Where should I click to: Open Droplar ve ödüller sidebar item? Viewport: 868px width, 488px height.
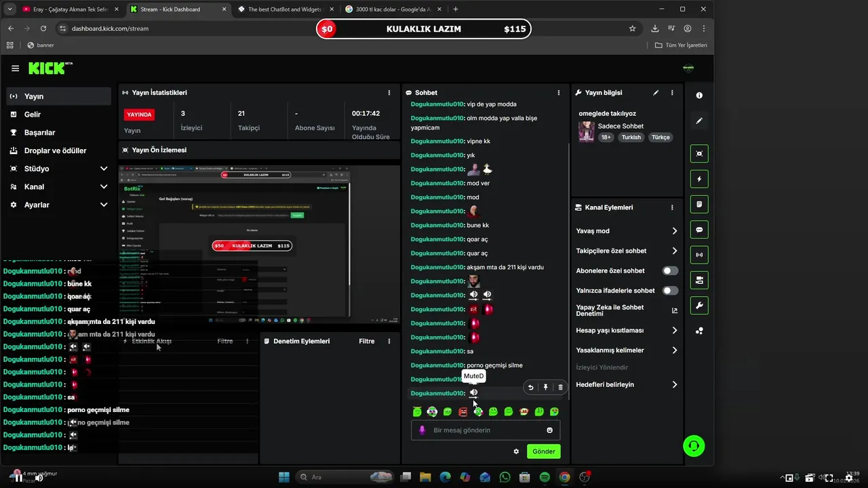(x=58, y=150)
